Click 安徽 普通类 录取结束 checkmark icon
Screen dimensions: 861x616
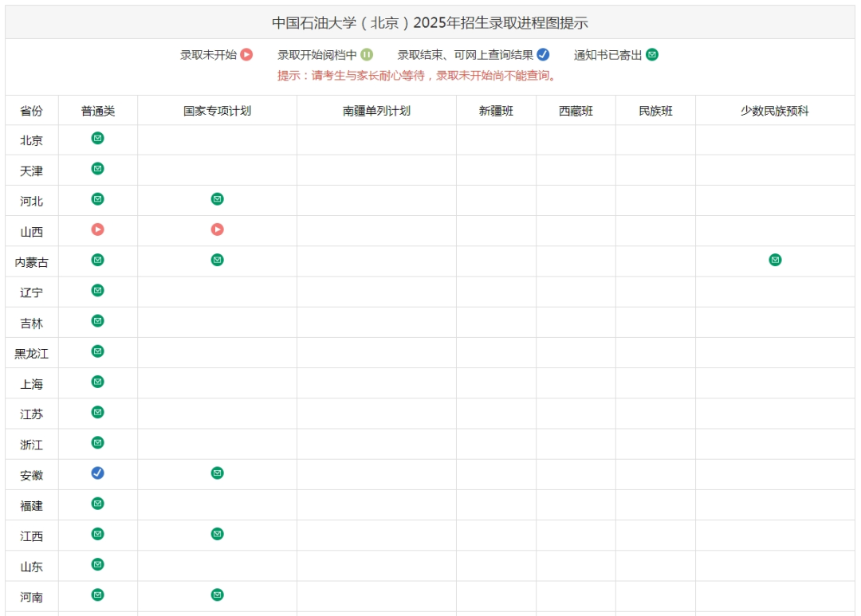pos(97,473)
